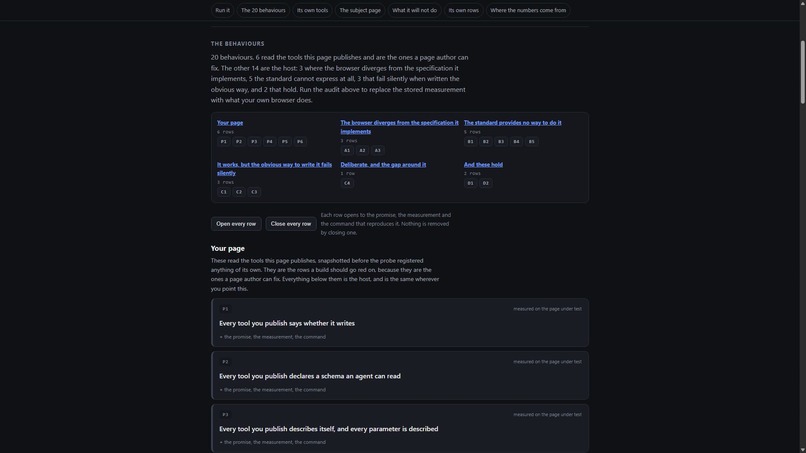
Task: Click the '5 rows' count text
Action: coord(472,132)
